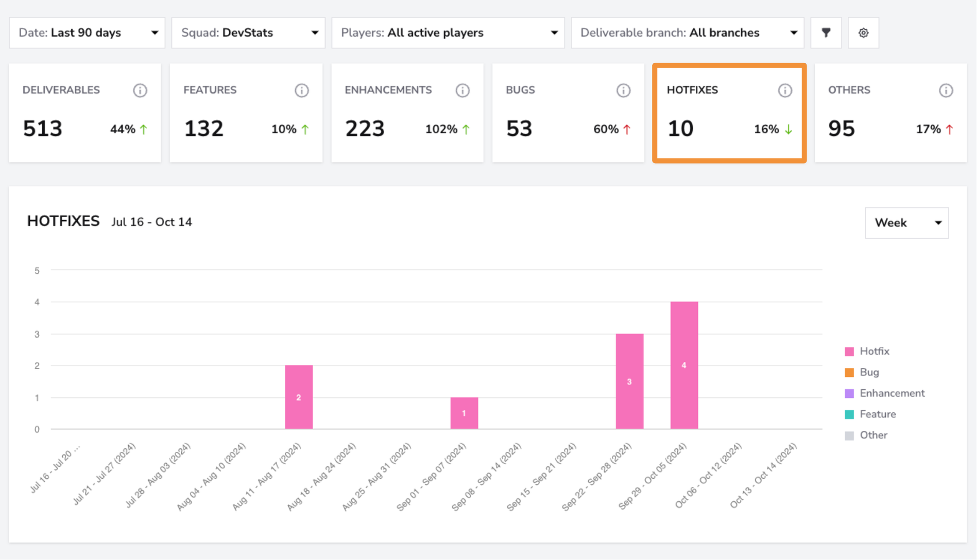Toggle the Enhancement legend entry
This screenshot has width=977, height=560.
[885, 394]
